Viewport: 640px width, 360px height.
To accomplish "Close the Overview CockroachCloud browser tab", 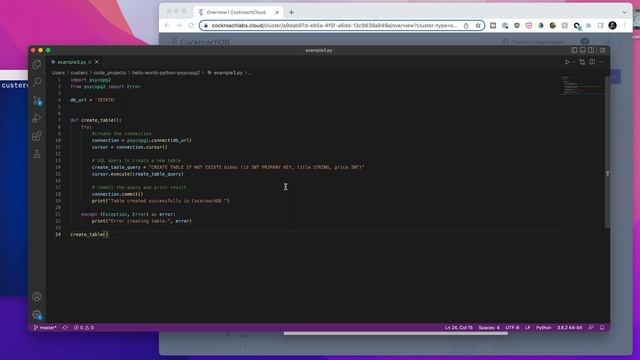I will (277, 12).
